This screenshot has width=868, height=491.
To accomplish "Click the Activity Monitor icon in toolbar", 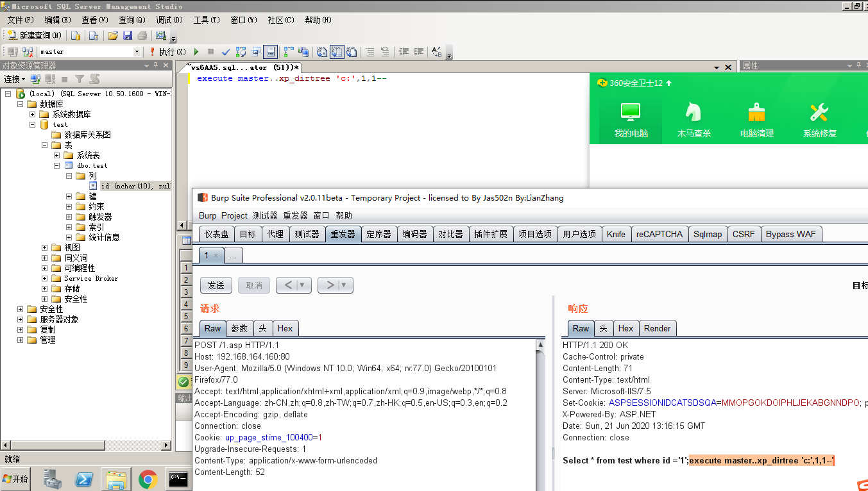I will pos(160,35).
